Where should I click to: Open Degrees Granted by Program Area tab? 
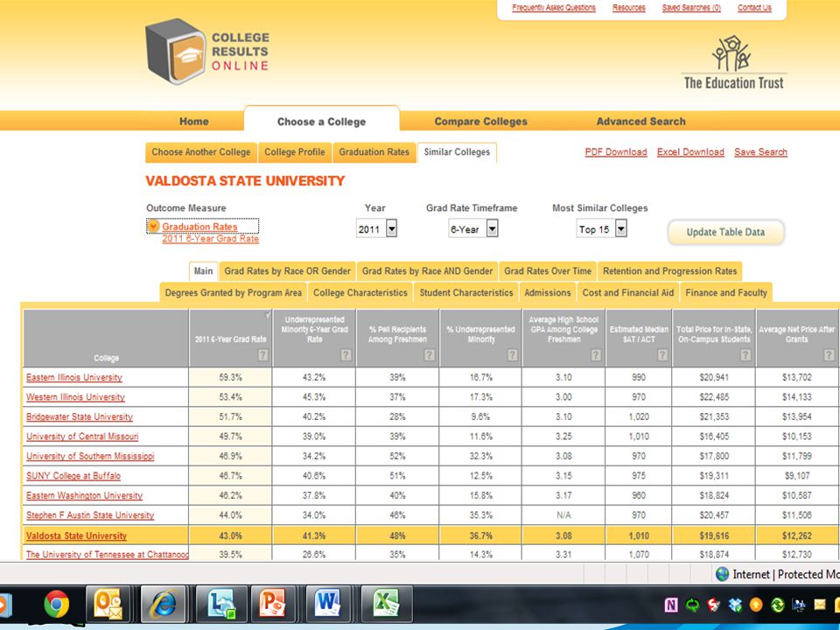click(x=233, y=292)
